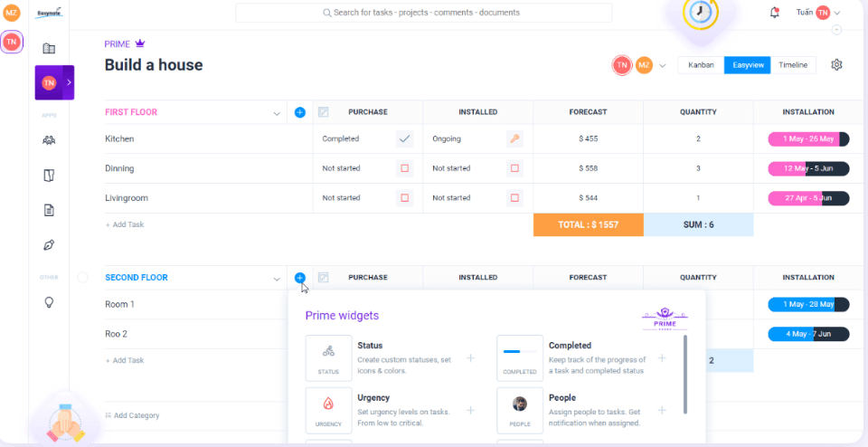The width and height of the screenshot is (868, 447).
Task: Collapse the FIRST FLOOR category chevron
Action: pos(277,113)
